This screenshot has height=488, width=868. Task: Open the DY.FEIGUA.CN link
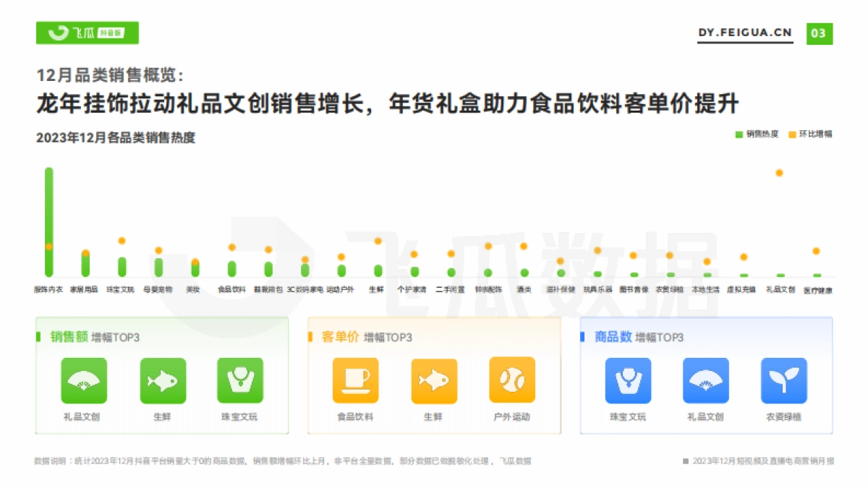[745, 33]
